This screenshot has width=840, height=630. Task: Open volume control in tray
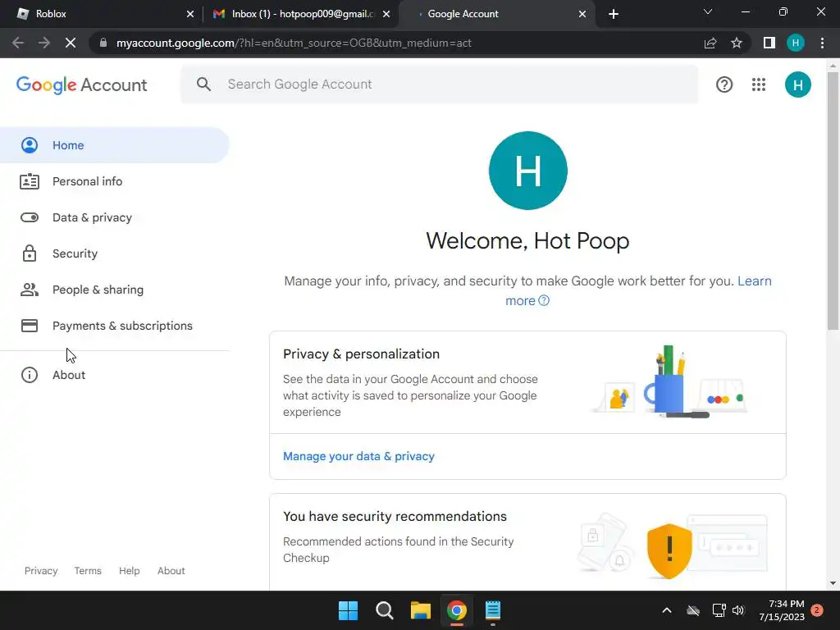click(x=738, y=610)
